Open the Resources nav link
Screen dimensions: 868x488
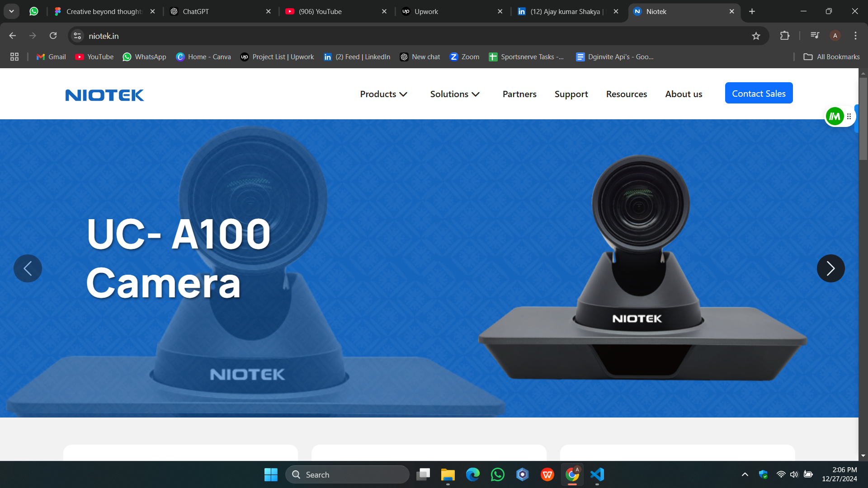(x=626, y=94)
